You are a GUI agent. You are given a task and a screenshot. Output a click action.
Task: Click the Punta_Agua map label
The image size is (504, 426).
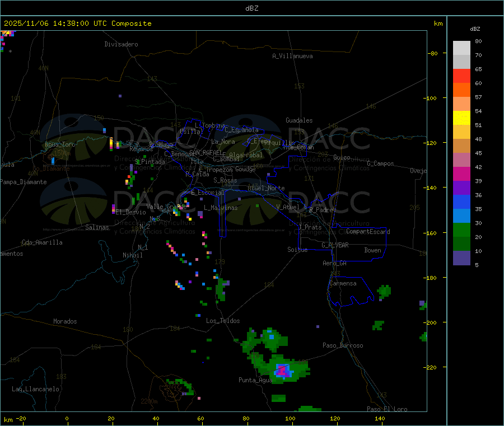point(255,380)
